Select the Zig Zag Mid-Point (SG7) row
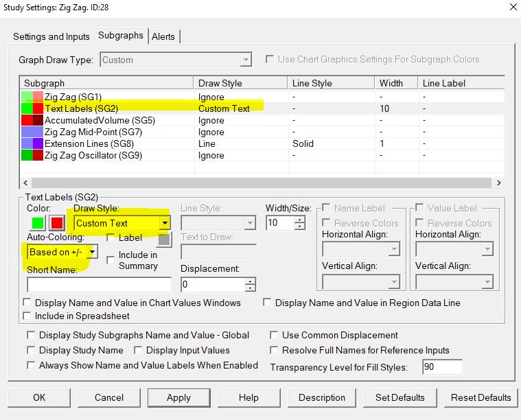Screen dimensions: 521x420 tap(262, 132)
